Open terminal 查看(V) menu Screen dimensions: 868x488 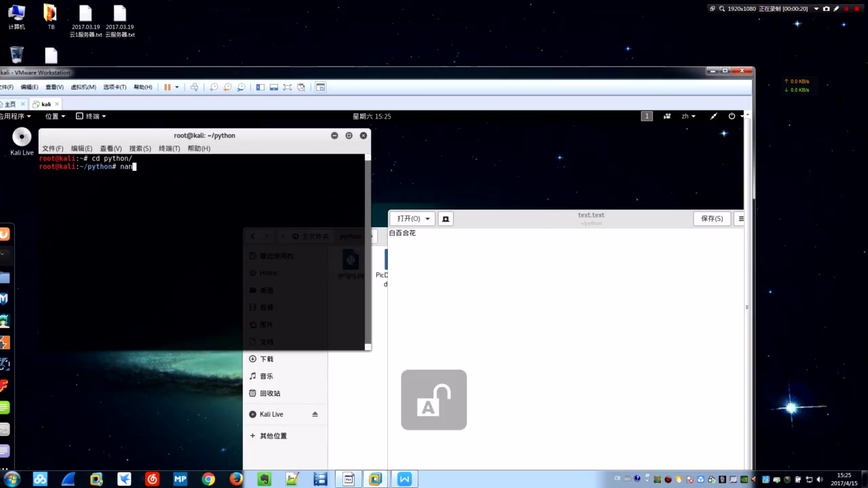click(x=111, y=148)
